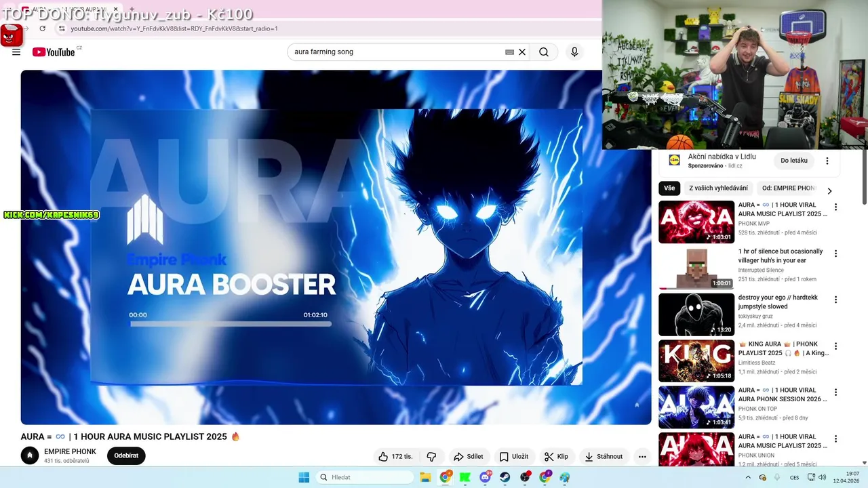868x488 pixels.
Task: Open the Windows Start menu
Action: point(304,477)
